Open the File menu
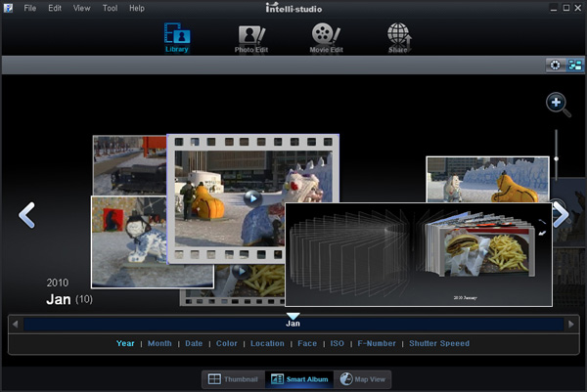Viewport: 587px width, 392px height. point(30,8)
